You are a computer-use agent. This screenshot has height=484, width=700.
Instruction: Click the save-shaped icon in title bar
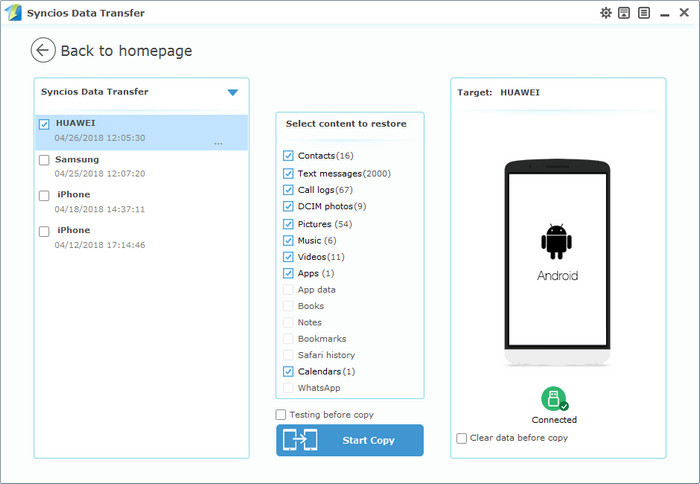coord(624,13)
